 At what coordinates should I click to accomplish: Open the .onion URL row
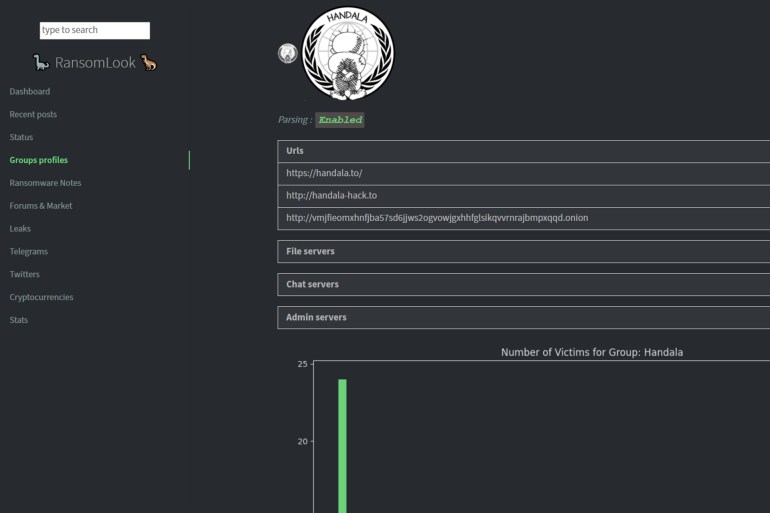click(x=523, y=218)
